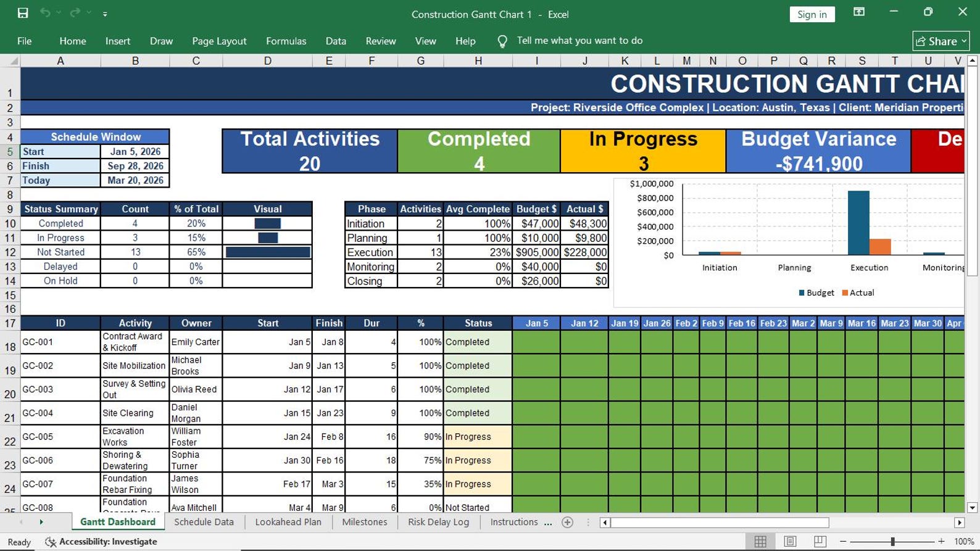Switch to the Home ribbon tab
The width and height of the screenshot is (980, 551).
(73, 41)
